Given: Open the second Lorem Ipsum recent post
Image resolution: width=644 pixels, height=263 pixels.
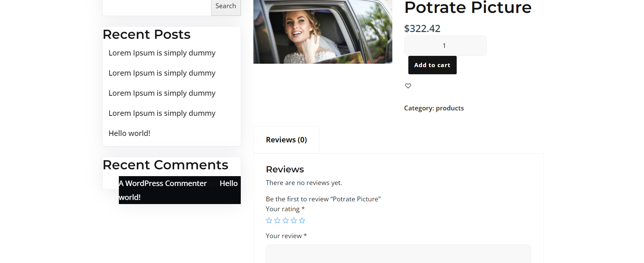Looking at the screenshot, I should click(x=162, y=73).
